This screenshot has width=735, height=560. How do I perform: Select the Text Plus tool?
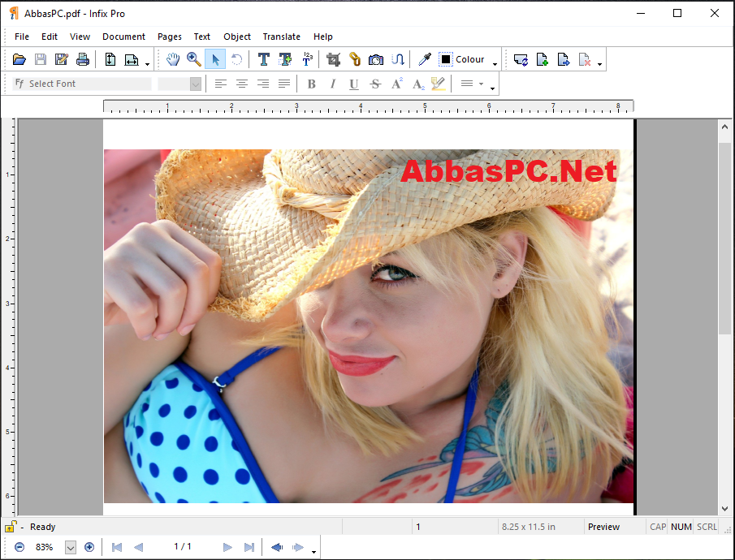point(285,59)
